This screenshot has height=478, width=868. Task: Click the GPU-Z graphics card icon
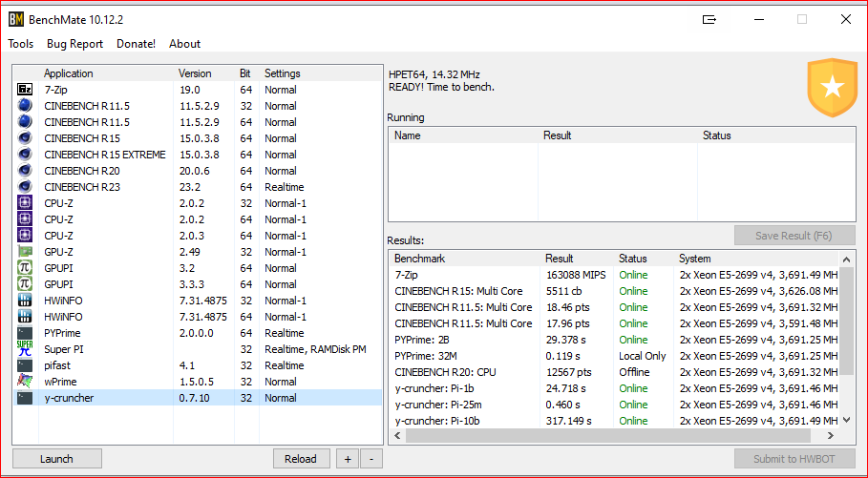(x=25, y=252)
